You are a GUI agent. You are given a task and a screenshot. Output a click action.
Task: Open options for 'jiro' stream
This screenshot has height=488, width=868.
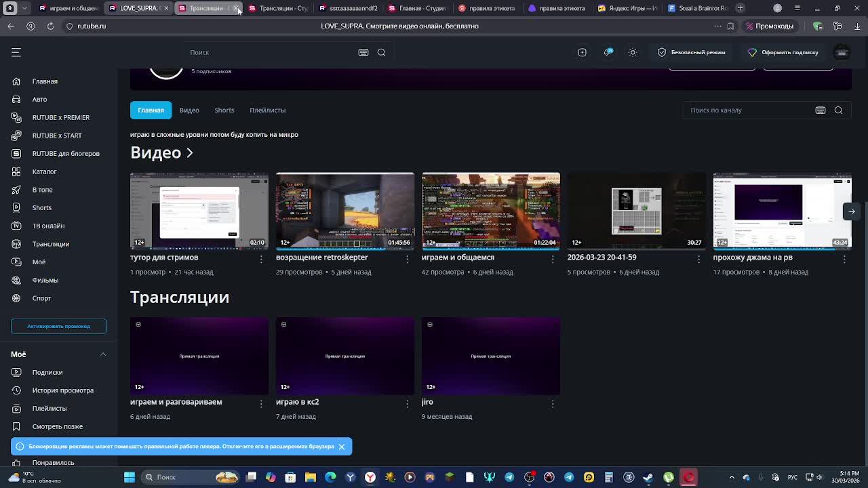pos(553,403)
